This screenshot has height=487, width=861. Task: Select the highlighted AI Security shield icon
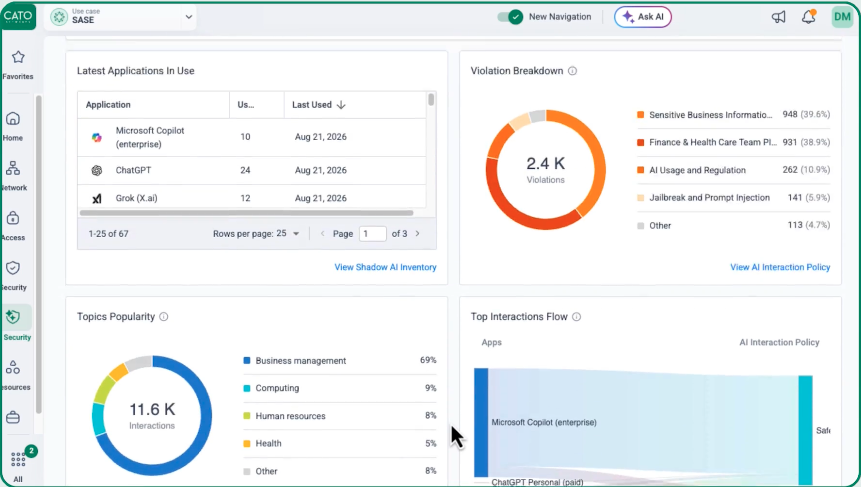pyautogui.click(x=13, y=317)
